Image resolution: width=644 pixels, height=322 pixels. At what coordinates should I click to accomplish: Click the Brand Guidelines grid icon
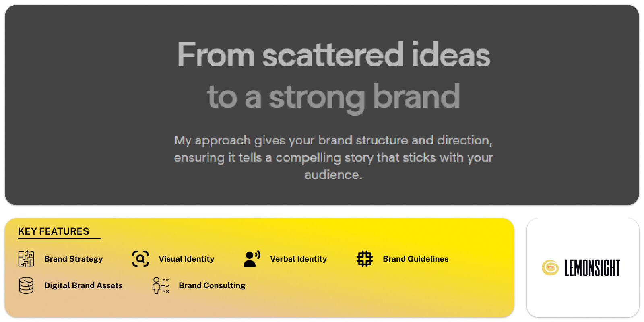pyautogui.click(x=365, y=259)
